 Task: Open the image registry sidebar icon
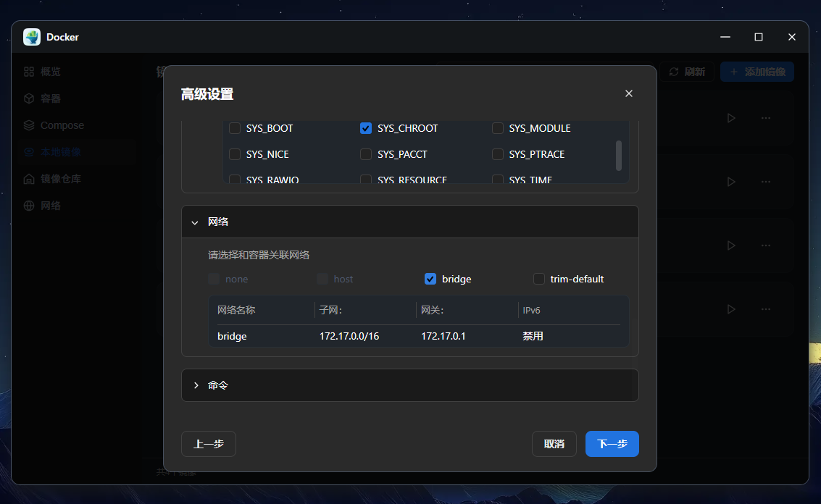pos(29,179)
